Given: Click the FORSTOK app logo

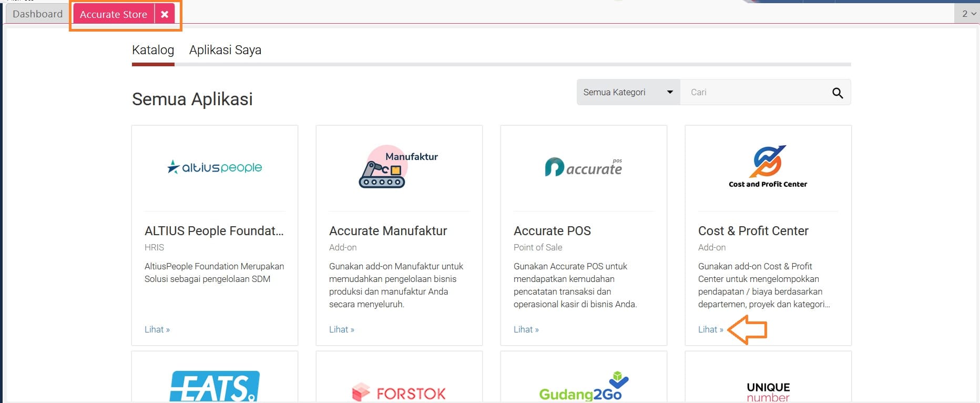Looking at the screenshot, I should (399, 392).
